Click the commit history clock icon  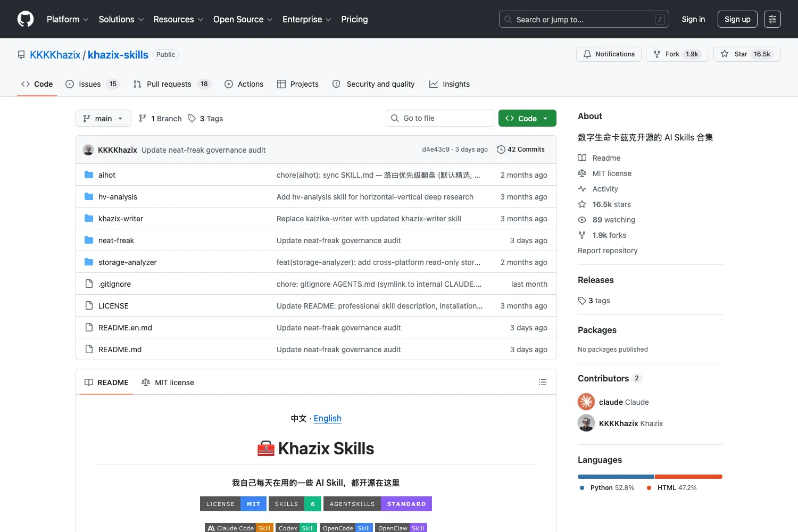[501, 149]
